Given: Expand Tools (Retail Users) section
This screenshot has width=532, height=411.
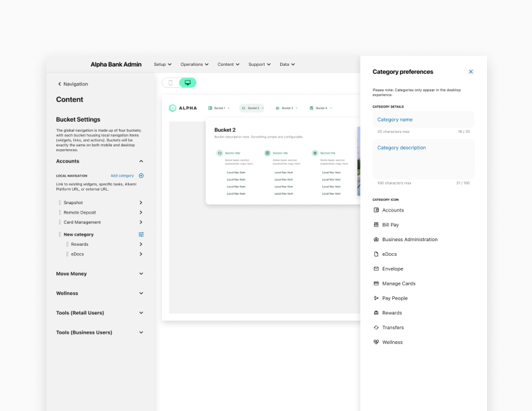Looking at the screenshot, I should pos(141,313).
